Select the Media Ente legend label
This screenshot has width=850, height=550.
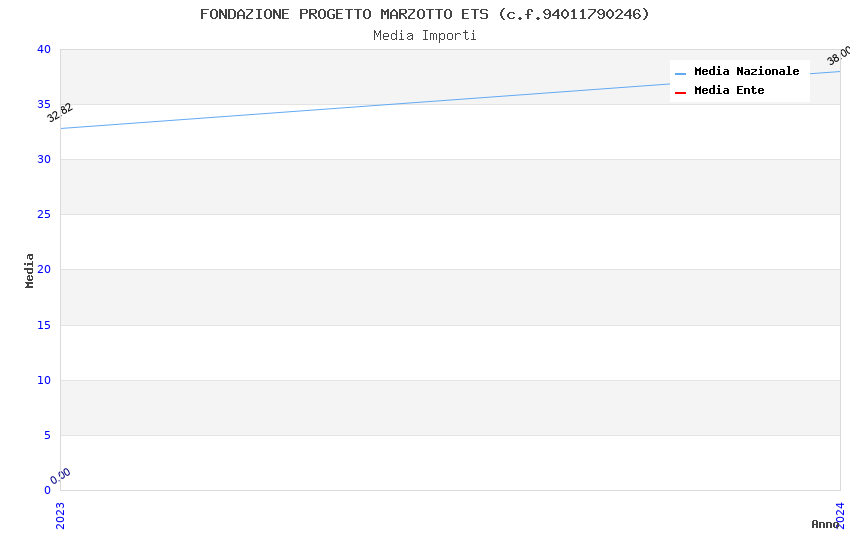[729, 91]
